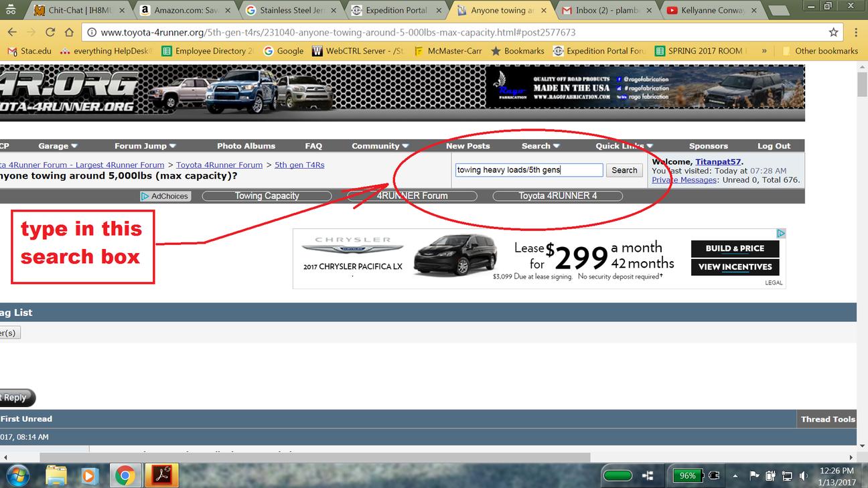Open the Titanpat57 profile link
Image resolution: width=868 pixels, height=488 pixels.
coord(718,162)
